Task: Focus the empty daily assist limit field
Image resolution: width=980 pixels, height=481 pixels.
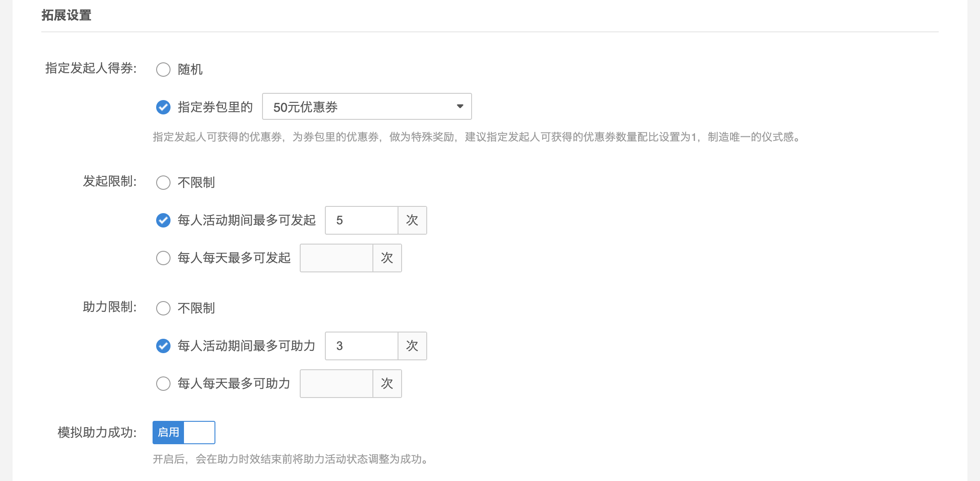Action: click(x=336, y=384)
